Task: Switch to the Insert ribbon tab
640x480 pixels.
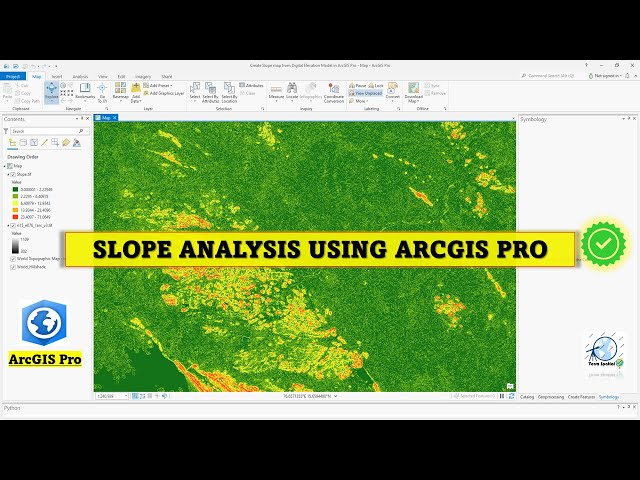Action: pos(57,76)
